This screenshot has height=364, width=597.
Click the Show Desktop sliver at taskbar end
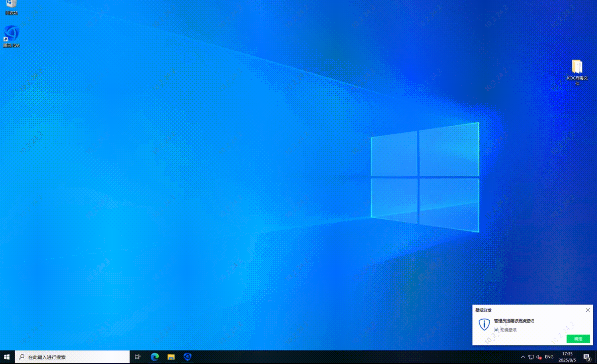596,357
